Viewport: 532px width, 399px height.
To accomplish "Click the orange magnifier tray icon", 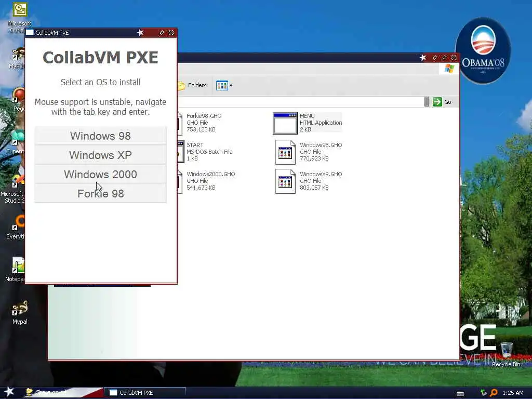I will point(494,393).
